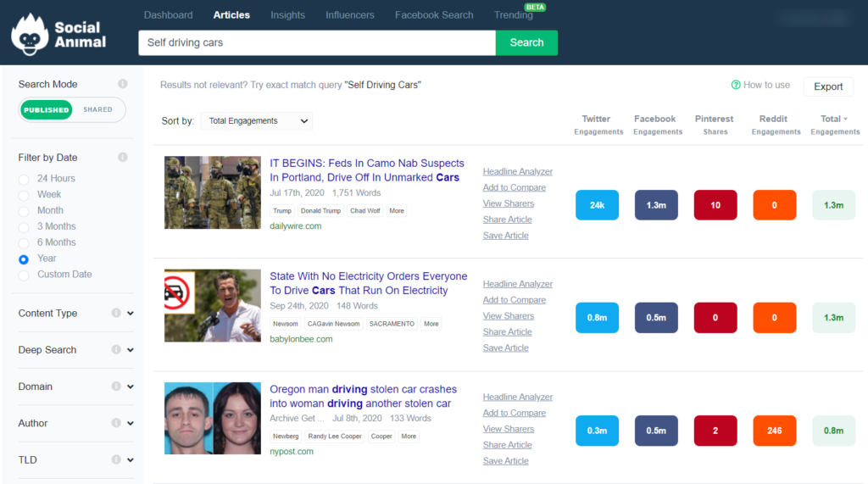Select the PUBLISHED search mode
Viewport: 868px width, 484px height.
click(47, 109)
